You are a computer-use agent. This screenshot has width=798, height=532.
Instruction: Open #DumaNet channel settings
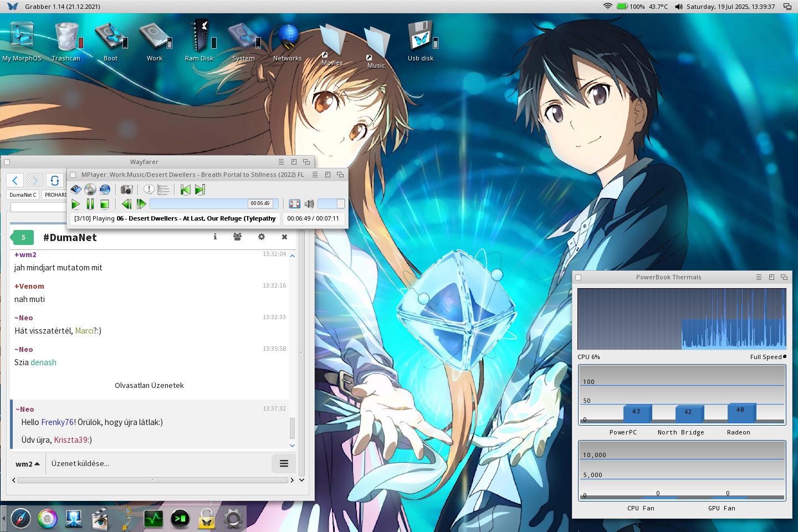tap(262, 237)
